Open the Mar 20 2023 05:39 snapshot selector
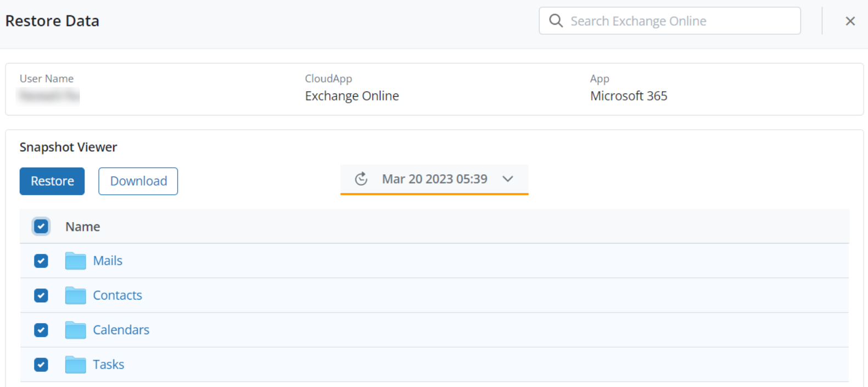This screenshot has width=868, height=387. pyautogui.click(x=434, y=179)
